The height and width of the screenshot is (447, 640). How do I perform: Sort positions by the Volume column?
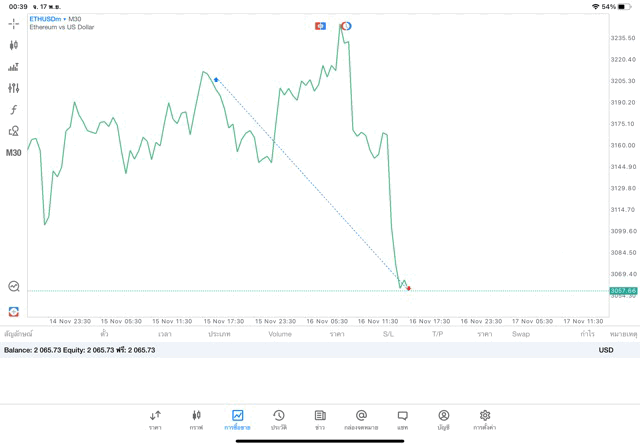(280, 334)
